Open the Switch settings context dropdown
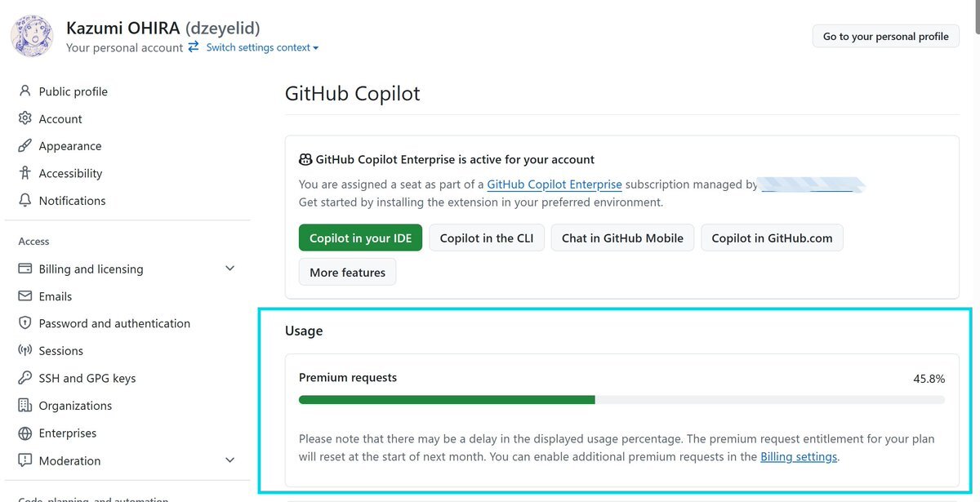 click(x=262, y=47)
